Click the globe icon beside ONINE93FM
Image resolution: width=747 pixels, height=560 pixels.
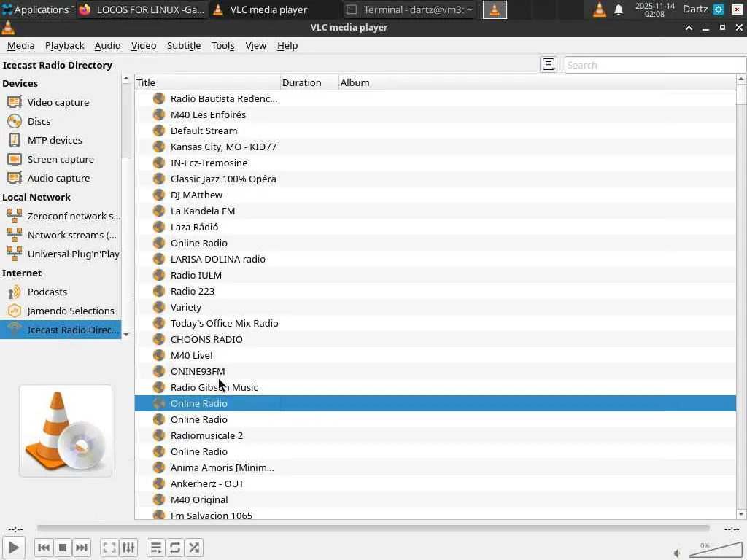[x=158, y=371]
